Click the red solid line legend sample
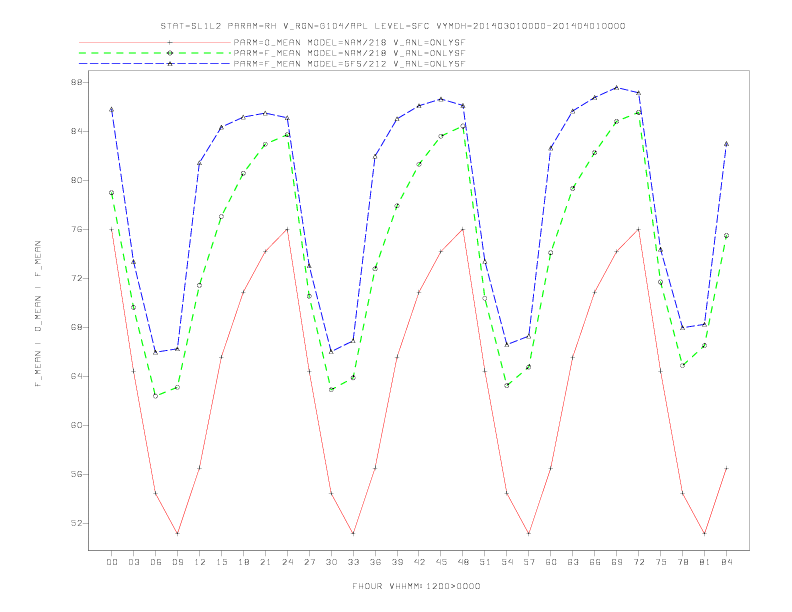The width and height of the screenshot is (792, 612). point(155,42)
